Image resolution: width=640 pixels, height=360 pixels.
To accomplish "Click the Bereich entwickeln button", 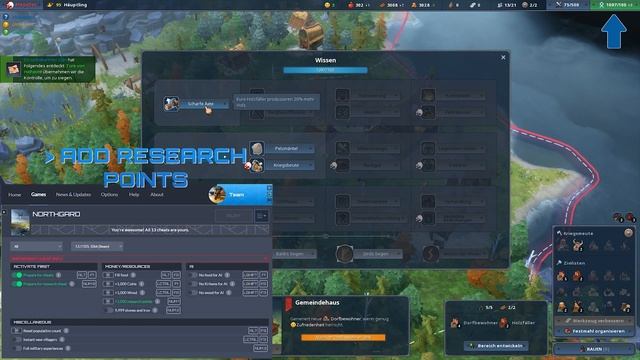I will (x=496, y=346).
